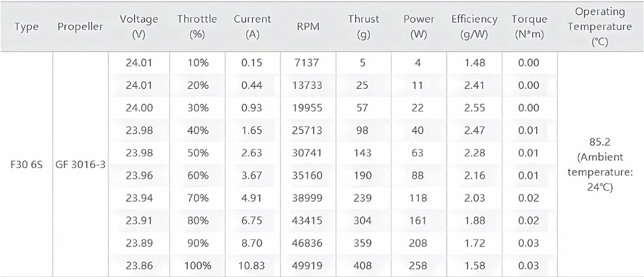Select the Throttle (%) header cell
644x277 pixels.
(x=197, y=27)
